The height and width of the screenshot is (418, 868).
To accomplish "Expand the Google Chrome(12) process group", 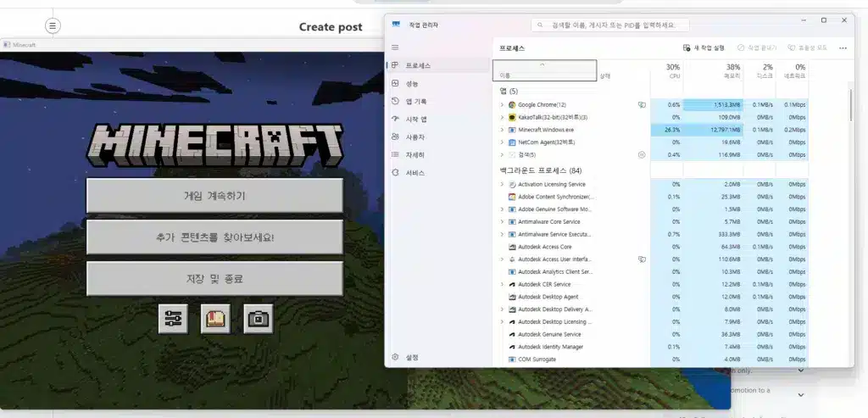I will [502, 104].
